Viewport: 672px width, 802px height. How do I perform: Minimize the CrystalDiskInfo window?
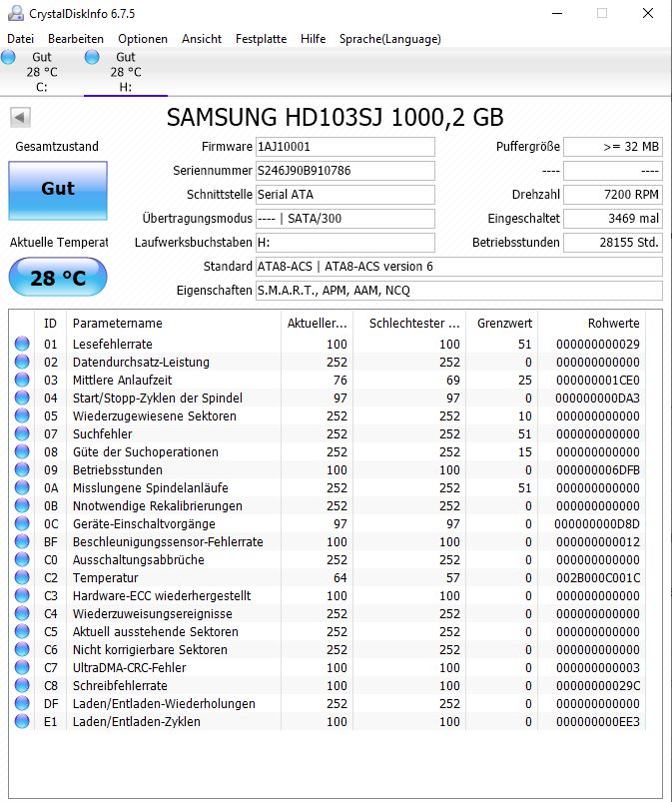click(x=557, y=13)
